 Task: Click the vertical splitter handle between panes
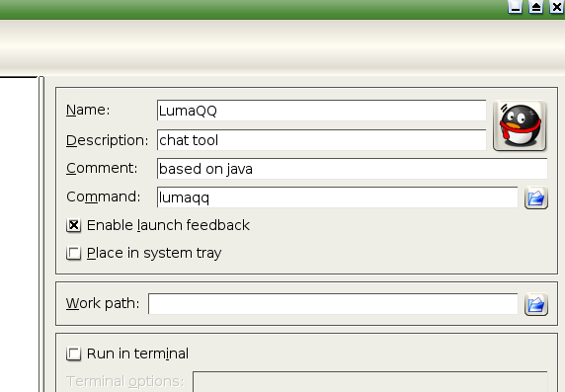[41, 234]
